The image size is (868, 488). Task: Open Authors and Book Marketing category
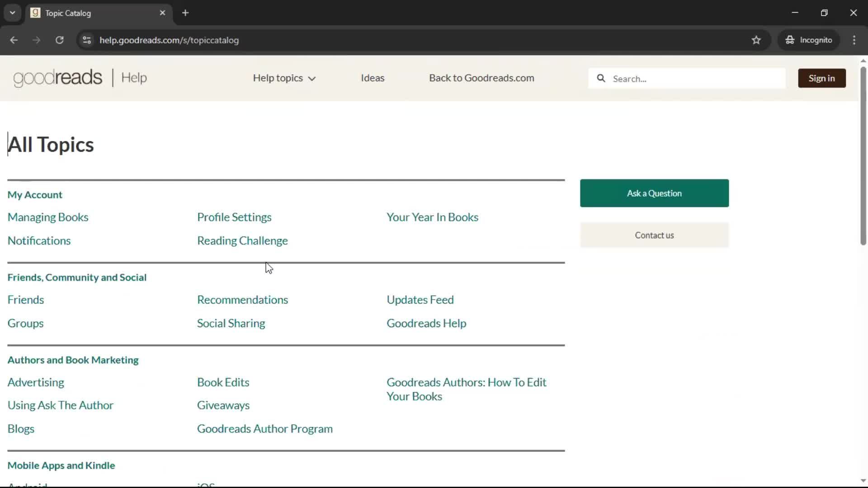[73, 360]
